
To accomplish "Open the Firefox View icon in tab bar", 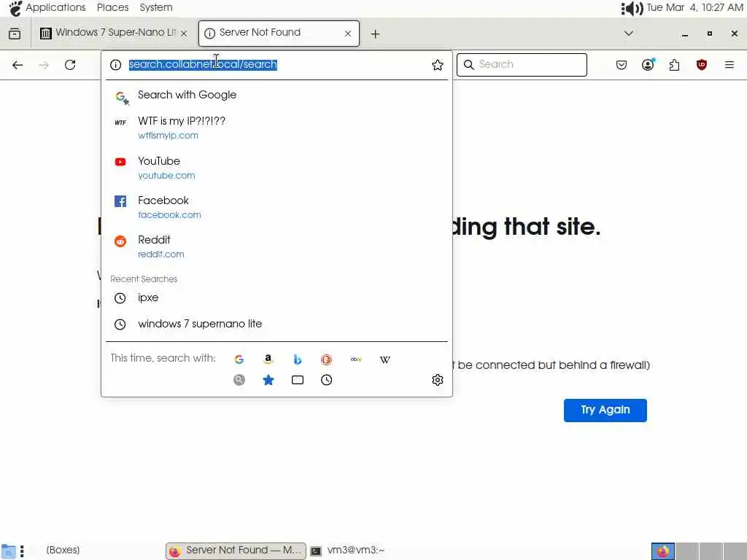I will [15, 34].
